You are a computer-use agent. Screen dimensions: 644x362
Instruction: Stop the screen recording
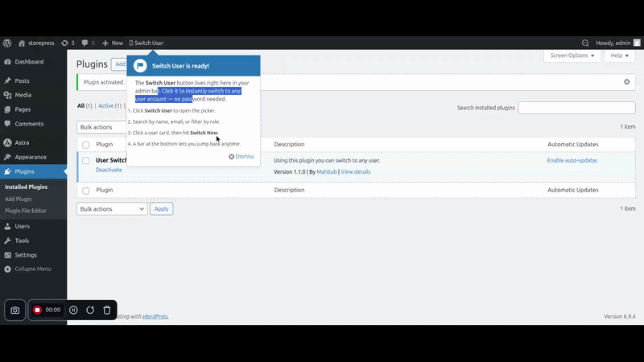coord(37,310)
